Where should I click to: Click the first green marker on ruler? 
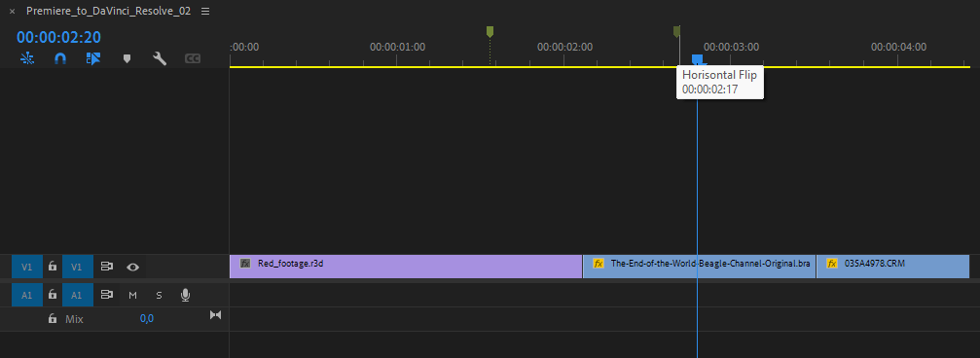pyautogui.click(x=490, y=31)
